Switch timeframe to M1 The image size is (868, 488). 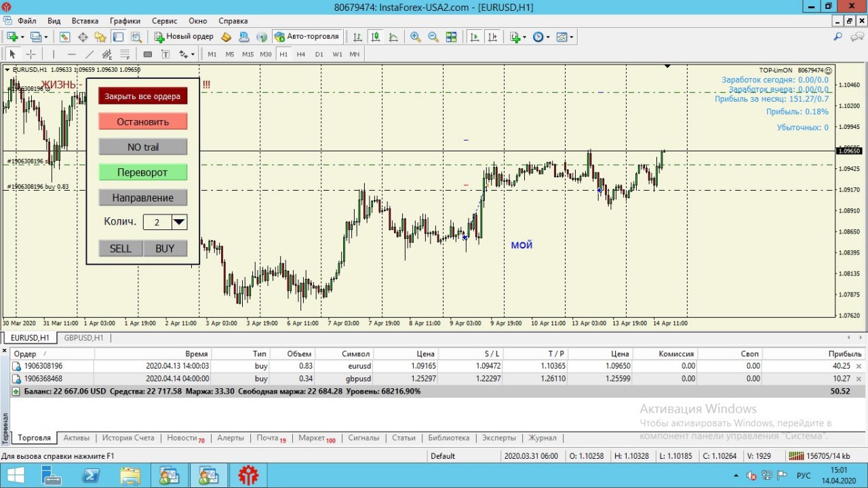(212, 54)
